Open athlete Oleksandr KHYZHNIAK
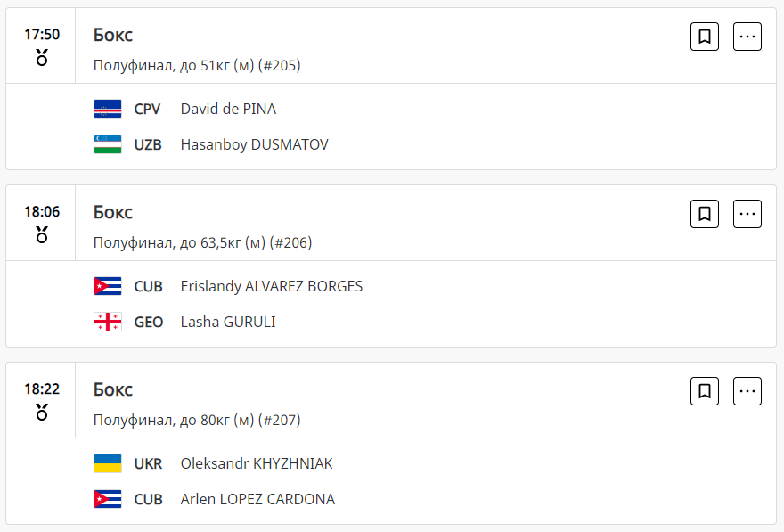Image resolution: width=784 pixels, height=532 pixels. coord(257,464)
